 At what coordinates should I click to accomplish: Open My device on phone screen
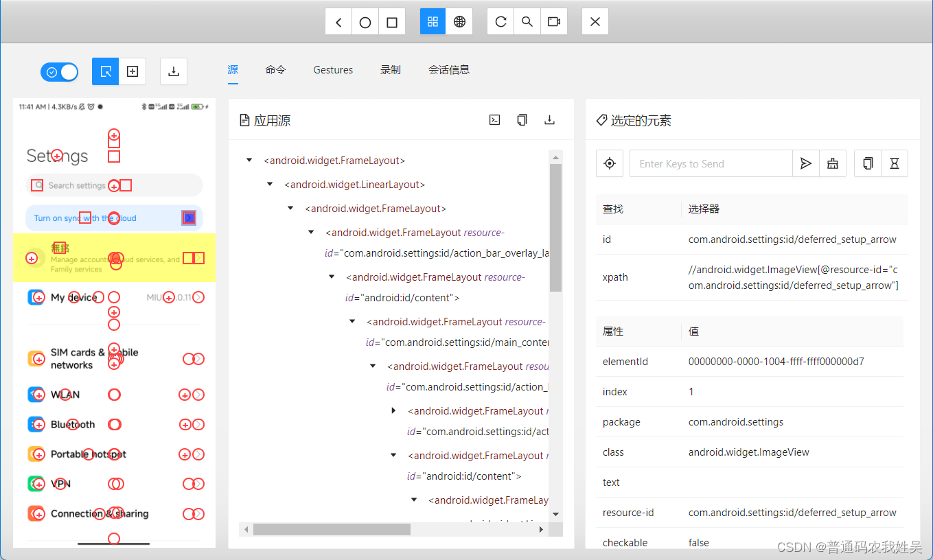pos(114,297)
